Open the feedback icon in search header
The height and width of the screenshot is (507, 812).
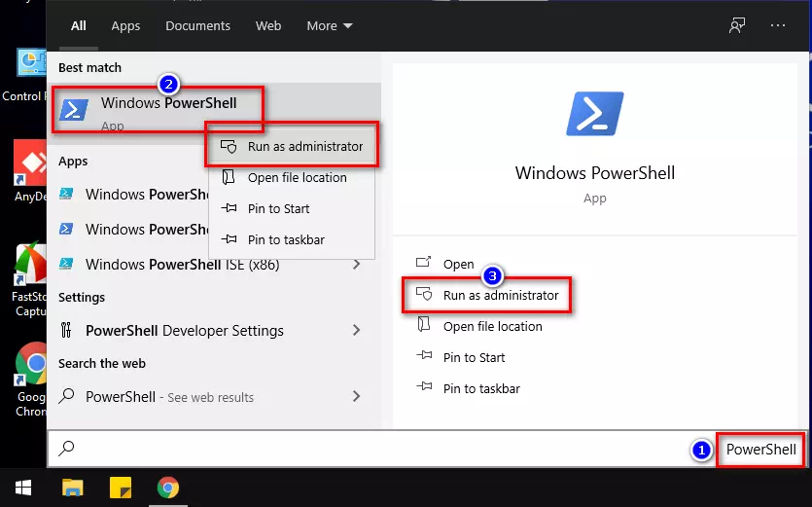(737, 25)
